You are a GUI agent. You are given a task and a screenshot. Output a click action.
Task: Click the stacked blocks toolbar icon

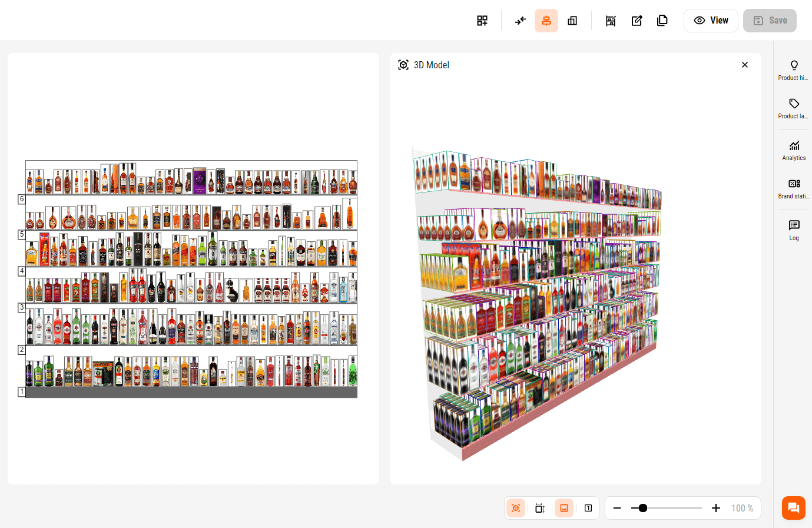tap(572, 21)
